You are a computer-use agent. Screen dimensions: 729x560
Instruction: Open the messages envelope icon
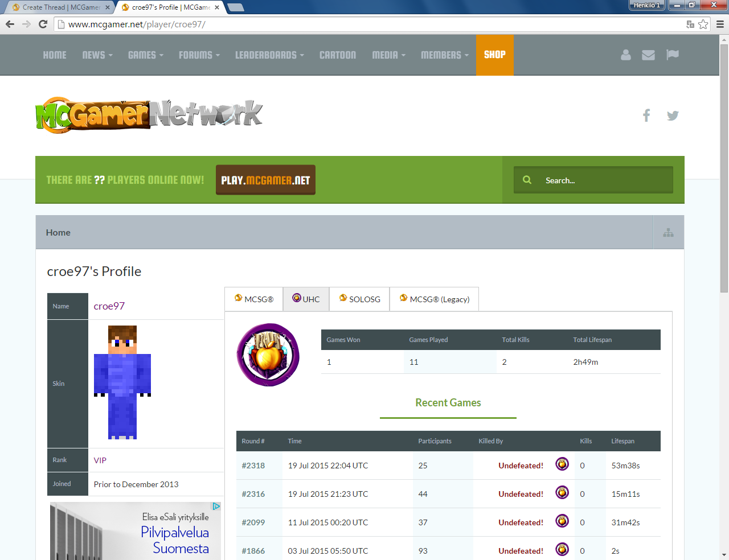(648, 55)
